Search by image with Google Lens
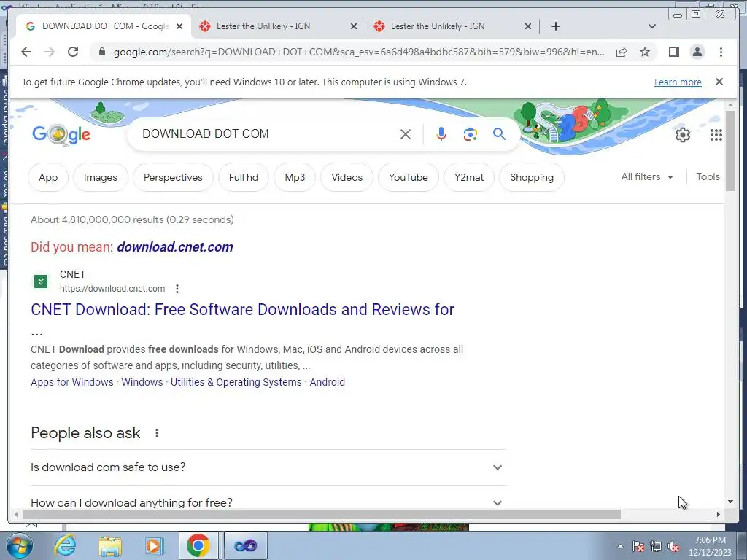The width and height of the screenshot is (747, 560). coord(471,134)
